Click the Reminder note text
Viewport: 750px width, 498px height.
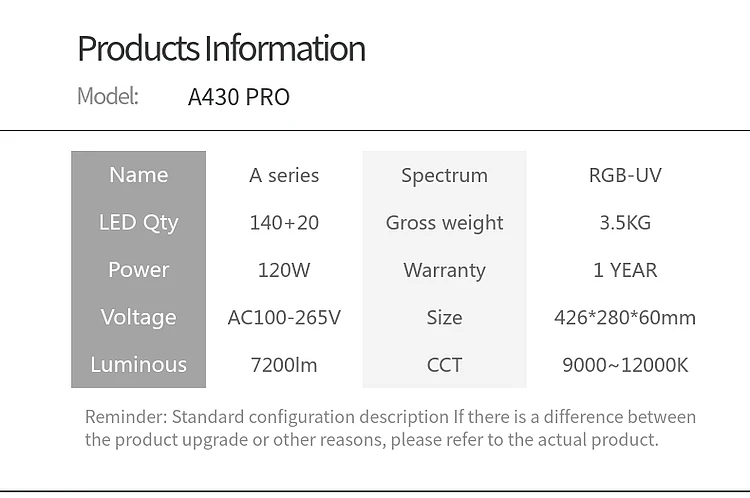[390, 428]
